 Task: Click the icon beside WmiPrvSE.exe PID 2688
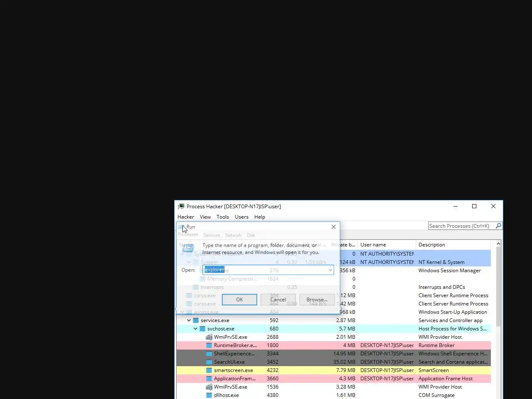click(209, 337)
